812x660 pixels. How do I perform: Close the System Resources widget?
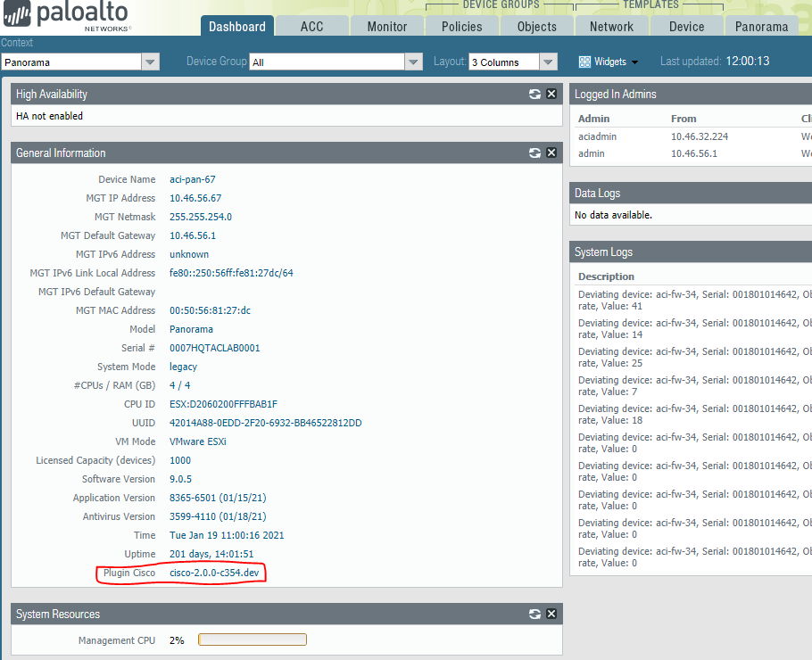551,615
